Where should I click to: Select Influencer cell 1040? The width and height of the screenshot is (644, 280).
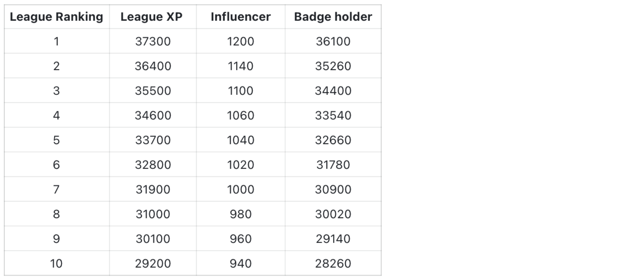240,140
